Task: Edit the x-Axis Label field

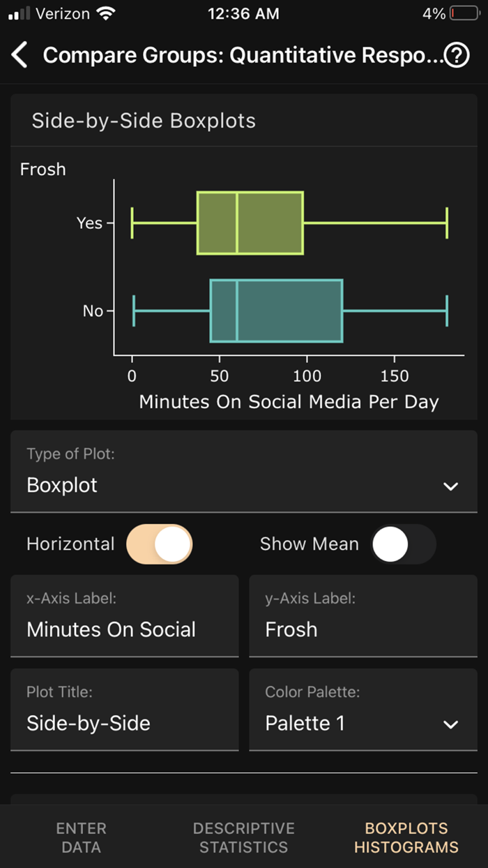Action: [x=124, y=629]
